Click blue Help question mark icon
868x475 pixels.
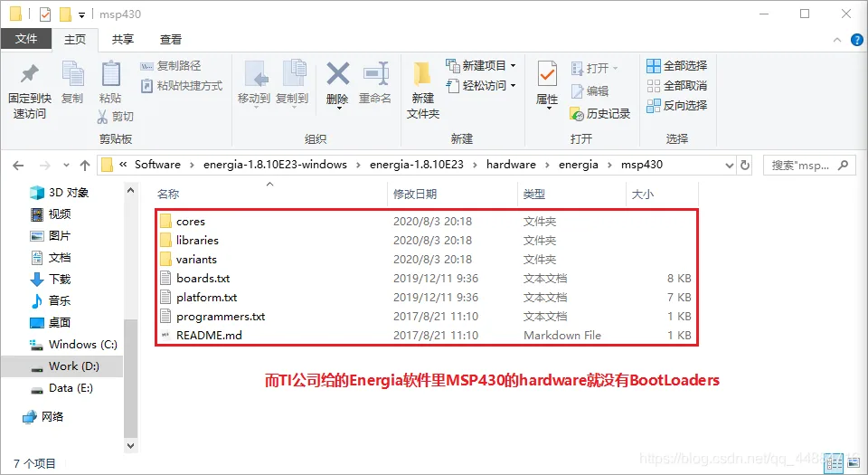[x=856, y=40]
